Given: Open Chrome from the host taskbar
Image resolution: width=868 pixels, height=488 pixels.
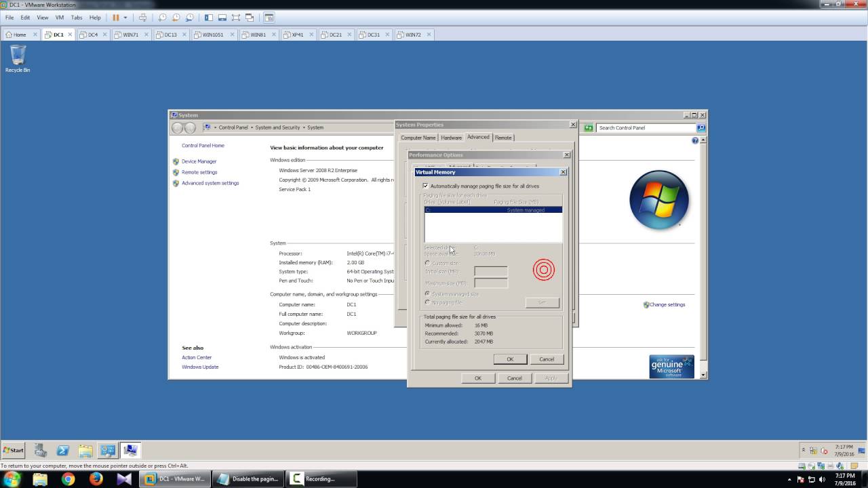Looking at the screenshot, I should pos(68,479).
